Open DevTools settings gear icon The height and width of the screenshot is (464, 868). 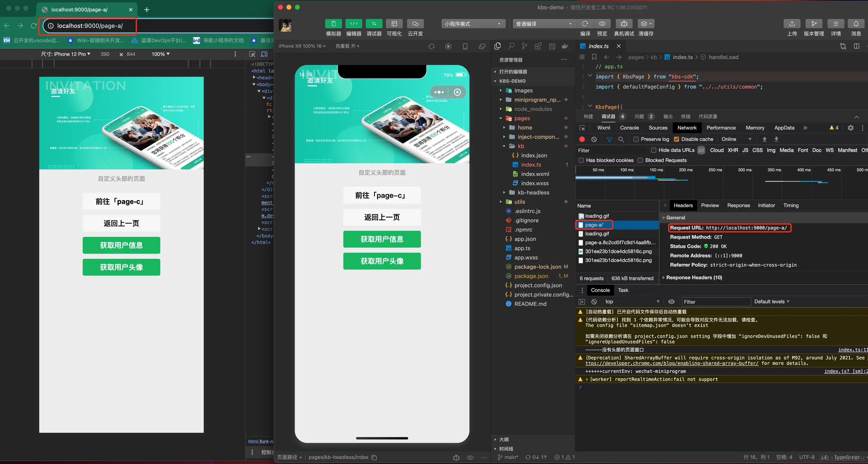coord(850,128)
